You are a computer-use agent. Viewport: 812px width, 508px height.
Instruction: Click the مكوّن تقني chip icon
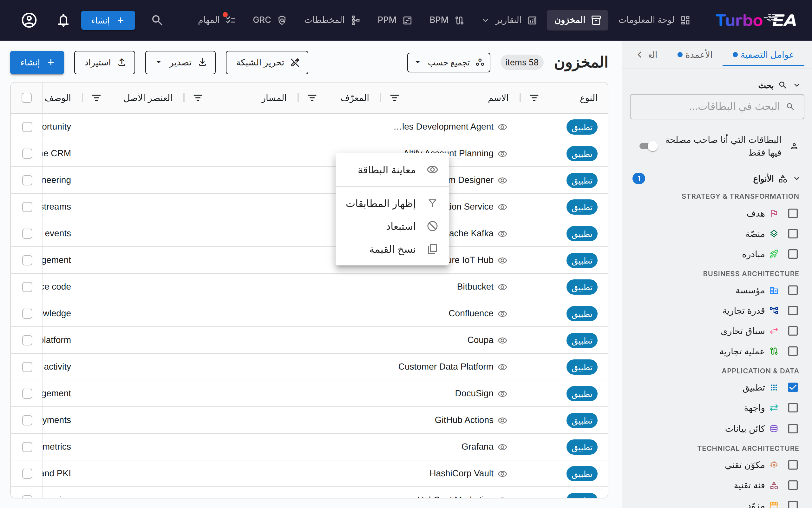coord(774,465)
